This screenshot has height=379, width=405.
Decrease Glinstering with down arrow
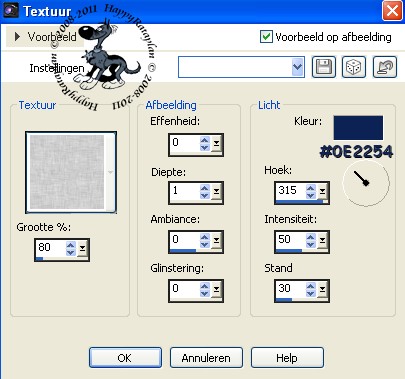[205, 294]
